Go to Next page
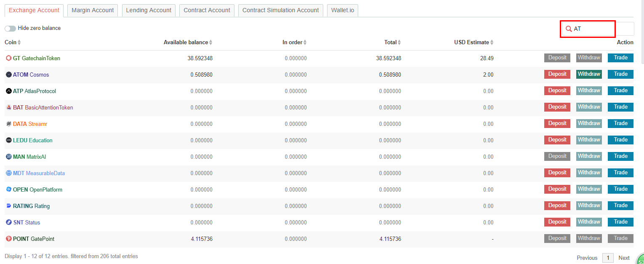The height and width of the screenshot is (264, 644). pos(624,258)
